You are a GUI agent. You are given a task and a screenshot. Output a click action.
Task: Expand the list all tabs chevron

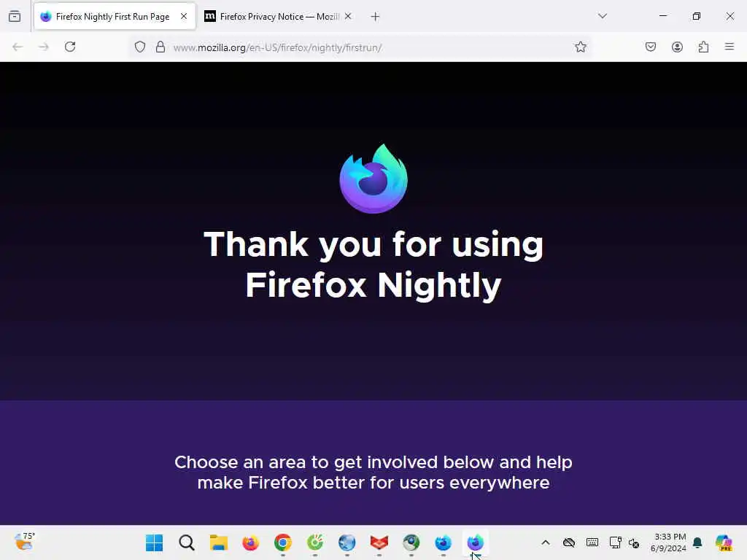(x=602, y=16)
